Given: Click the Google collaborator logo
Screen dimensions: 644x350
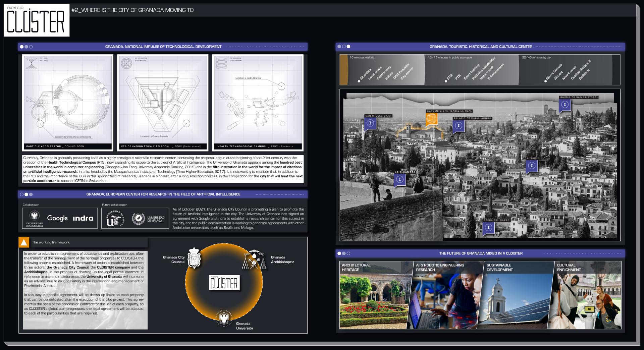Looking at the screenshot, I should click(57, 218).
